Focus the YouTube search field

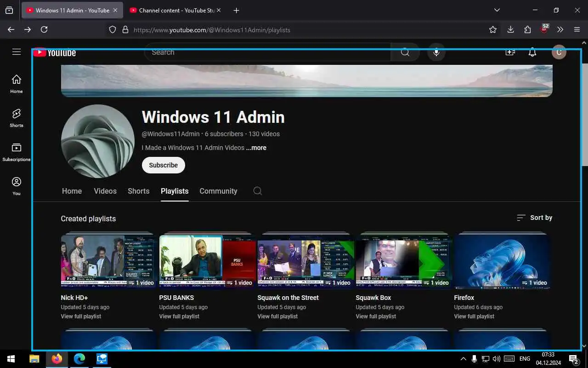(x=267, y=52)
